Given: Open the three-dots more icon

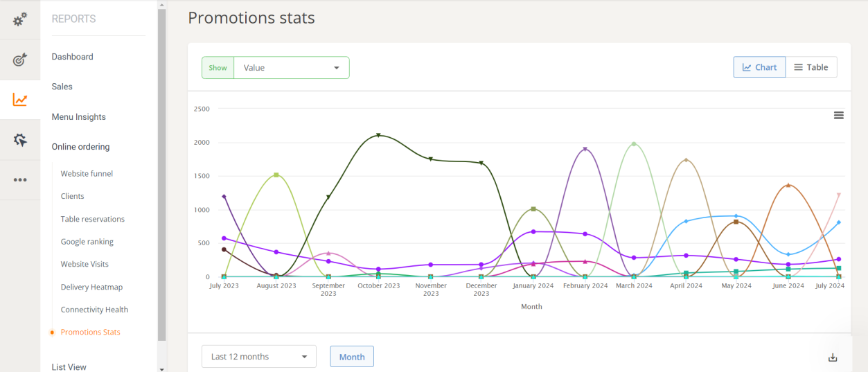Looking at the screenshot, I should [20, 180].
